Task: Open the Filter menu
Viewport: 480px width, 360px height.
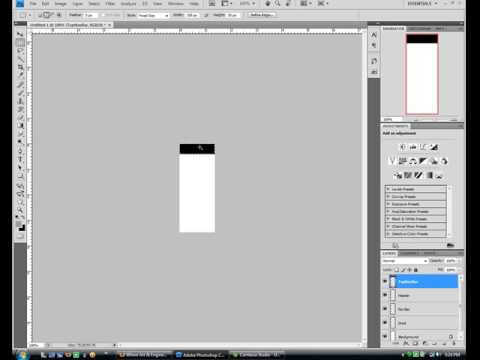Action: (110, 4)
